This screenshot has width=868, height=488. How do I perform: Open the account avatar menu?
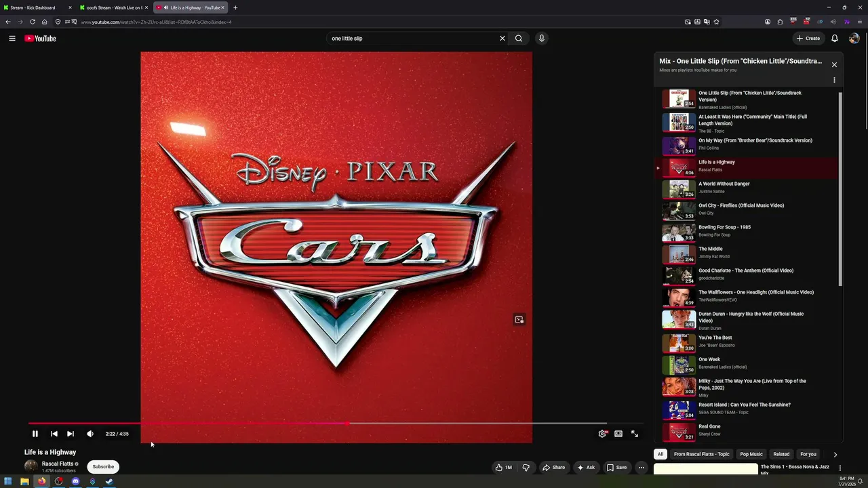(x=854, y=39)
